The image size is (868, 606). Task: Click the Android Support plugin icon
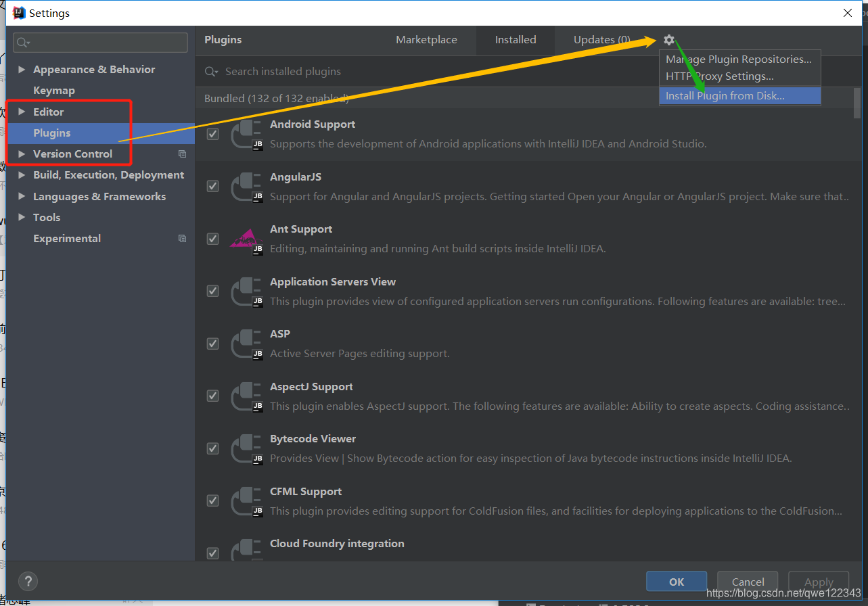pos(247,134)
